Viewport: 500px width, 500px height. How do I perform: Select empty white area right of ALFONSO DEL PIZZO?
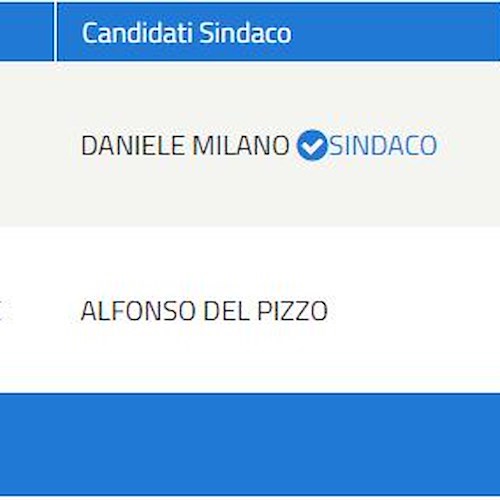(414, 311)
